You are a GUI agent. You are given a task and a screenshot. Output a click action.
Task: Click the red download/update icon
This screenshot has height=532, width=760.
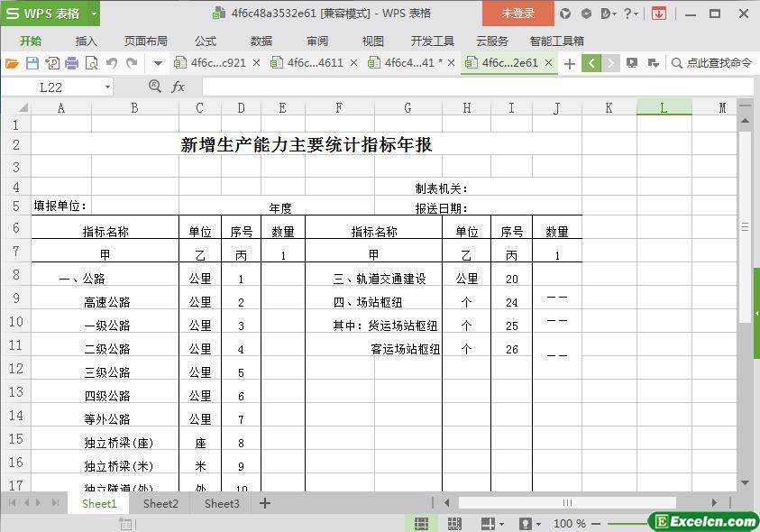coord(659,14)
